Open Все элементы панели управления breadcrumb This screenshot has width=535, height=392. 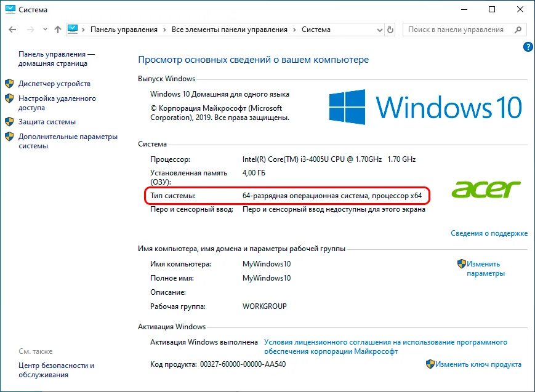pos(229,30)
